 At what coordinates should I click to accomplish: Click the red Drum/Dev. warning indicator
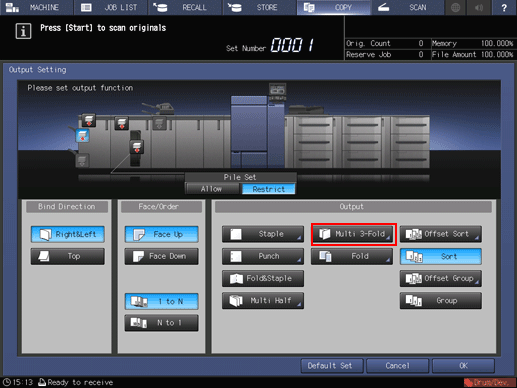tap(490, 383)
